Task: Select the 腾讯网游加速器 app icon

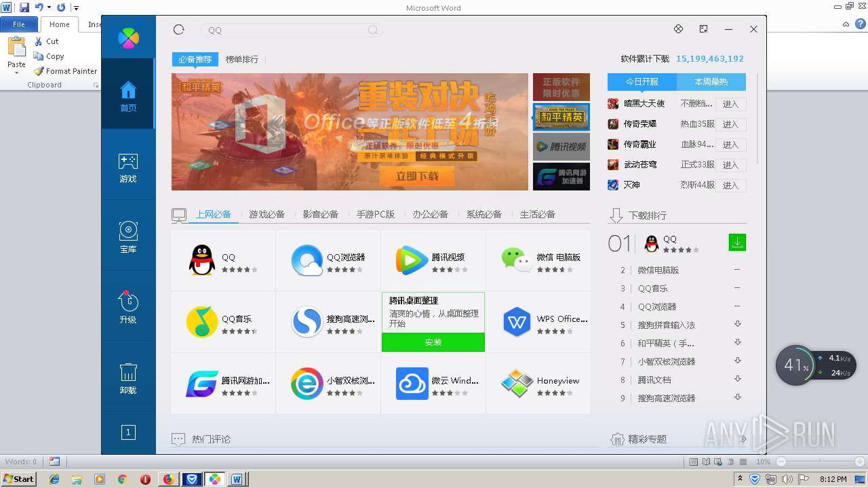Action: [x=201, y=384]
